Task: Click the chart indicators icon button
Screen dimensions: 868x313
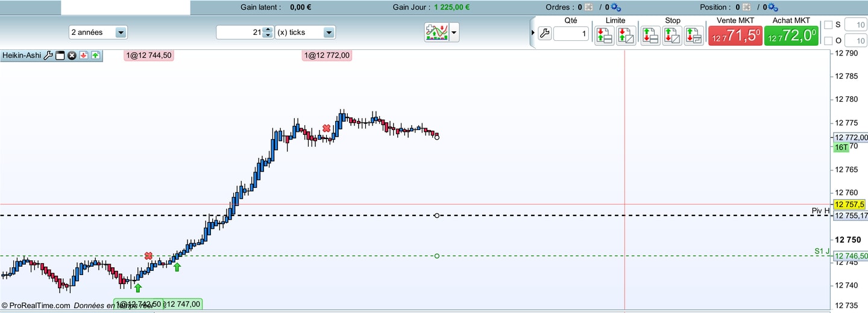Action: point(436,32)
